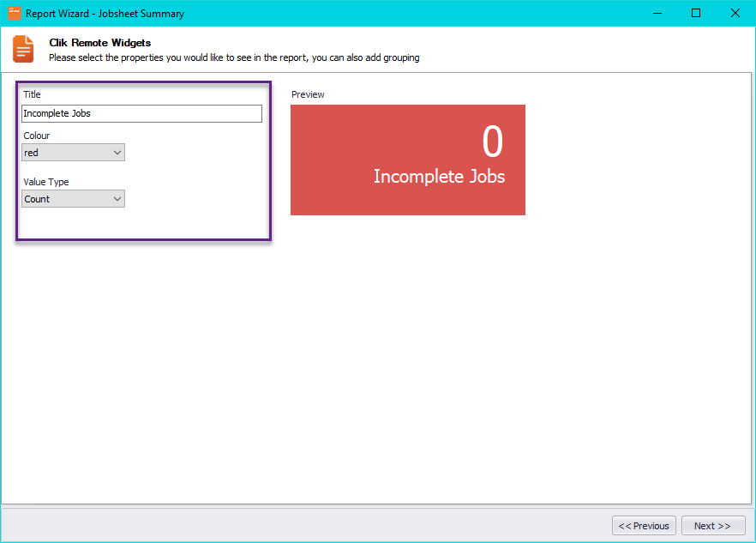This screenshot has height=543, width=756.
Task: Click the Value Type dropdown arrow
Action: coord(118,198)
